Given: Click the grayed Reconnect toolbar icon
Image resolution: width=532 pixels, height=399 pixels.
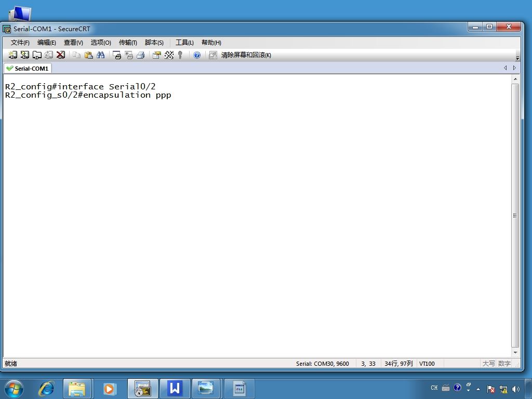Looking at the screenshot, I should point(49,55).
